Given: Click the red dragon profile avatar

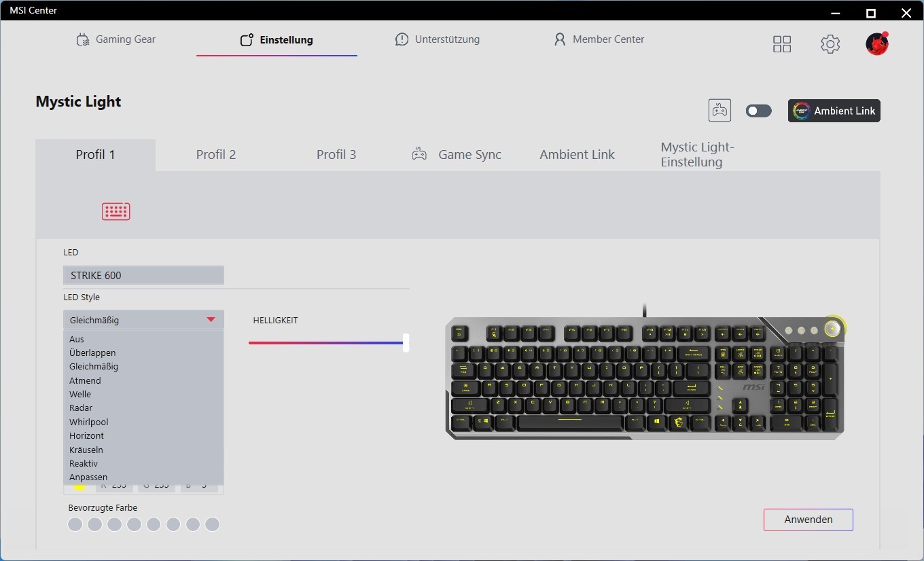Looking at the screenshot, I should tap(877, 44).
